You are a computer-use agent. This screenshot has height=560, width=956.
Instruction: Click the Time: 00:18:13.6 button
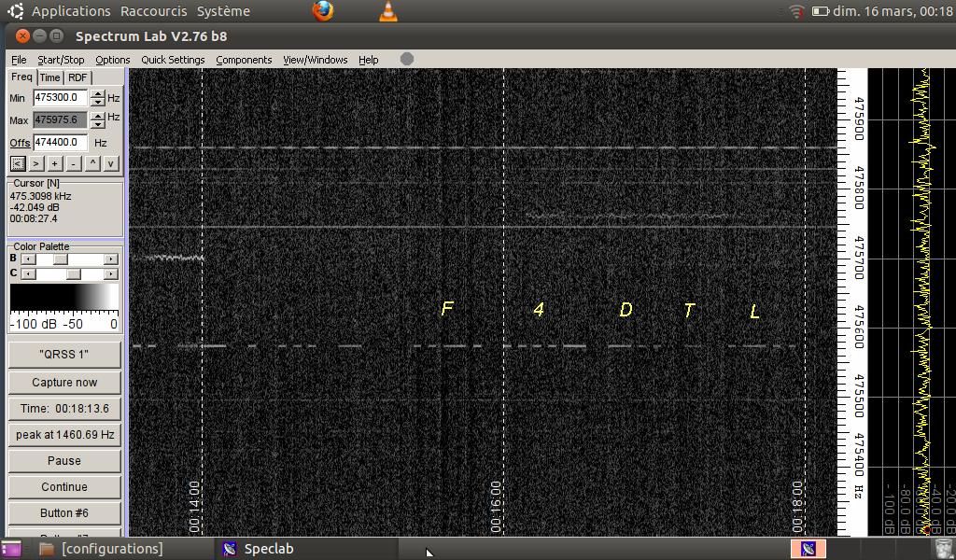[64, 408]
